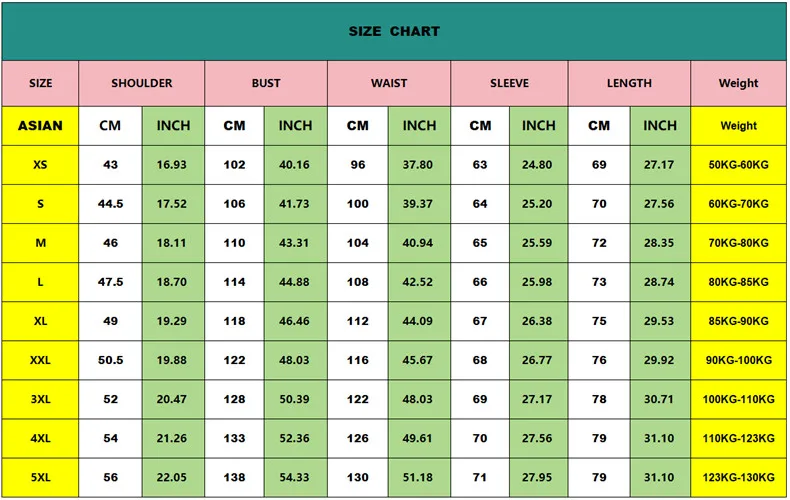
Task: Select length inch value 30.71
Action: tap(660, 399)
